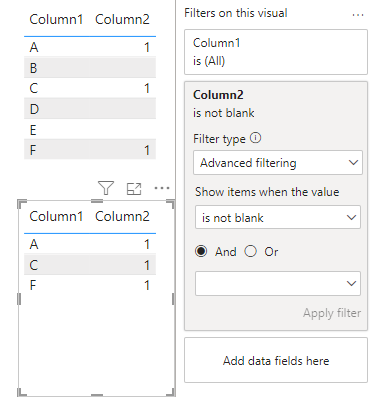Select row D in the upper table
The width and height of the screenshot is (374, 397).
tap(90, 109)
